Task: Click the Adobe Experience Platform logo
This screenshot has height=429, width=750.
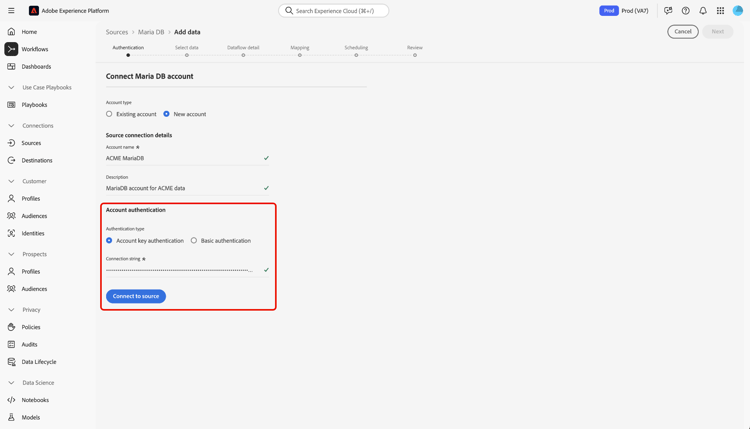Action: point(33,11)
